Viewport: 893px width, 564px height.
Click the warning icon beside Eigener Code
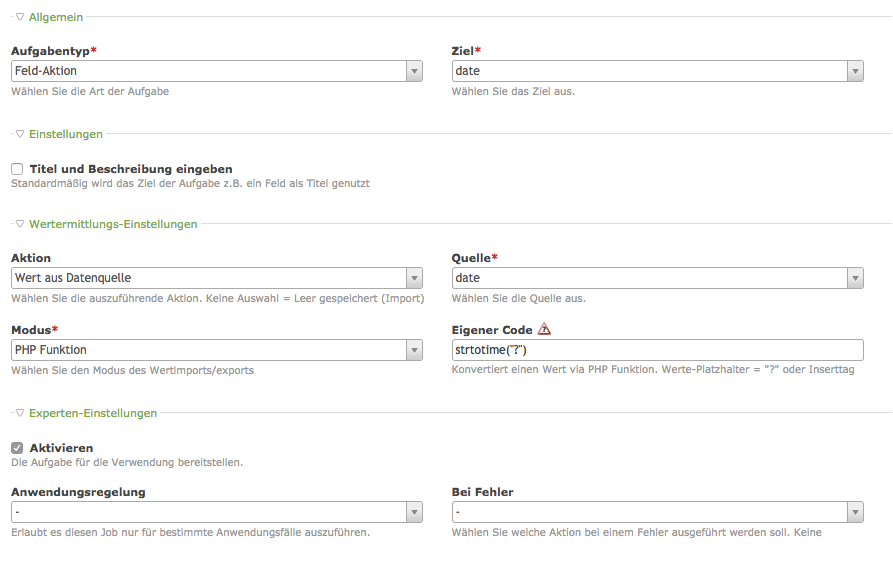544,329
